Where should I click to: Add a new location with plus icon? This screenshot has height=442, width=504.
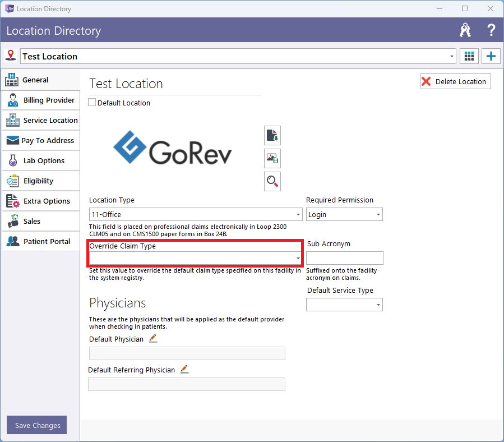pos(491,56)
